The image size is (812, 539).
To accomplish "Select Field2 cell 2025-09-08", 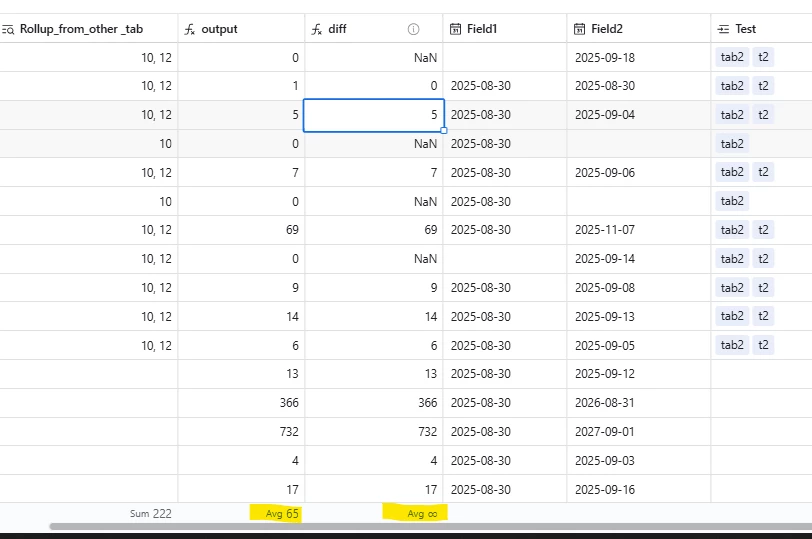I will pos(639,288).
